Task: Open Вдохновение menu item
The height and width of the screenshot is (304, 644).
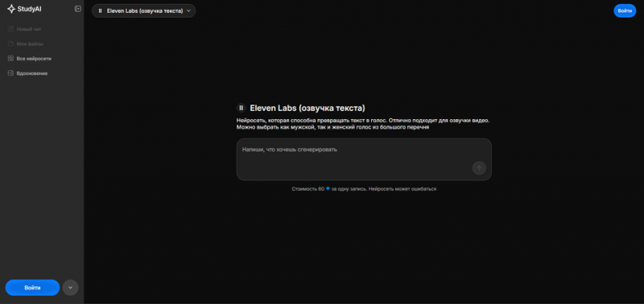Action: 27,73
